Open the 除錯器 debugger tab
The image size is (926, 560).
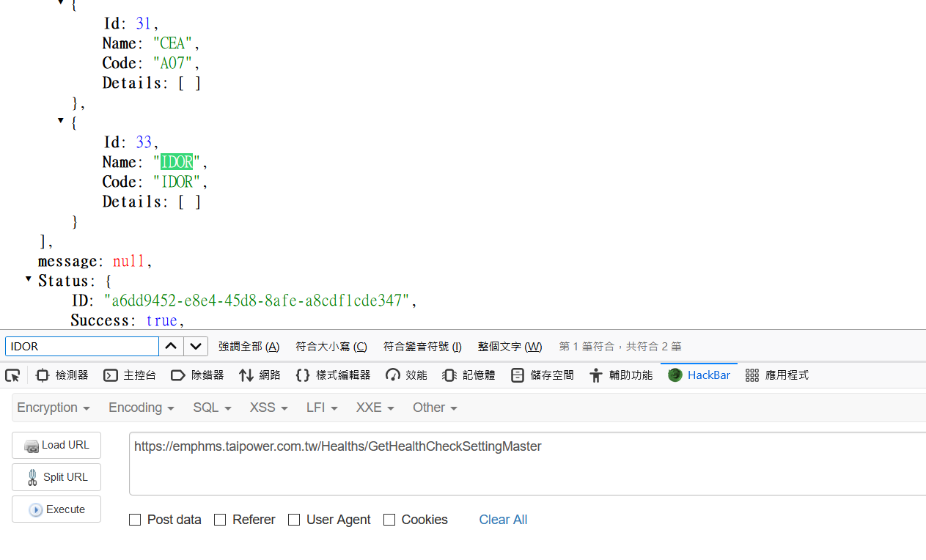tap(197, 375)
